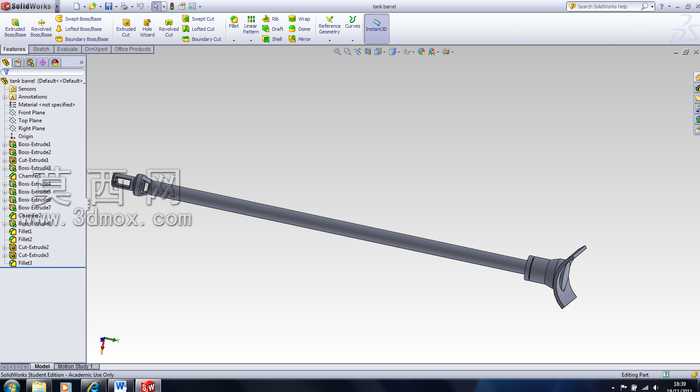Click the Print icon
700x392 pixels.
124,6
